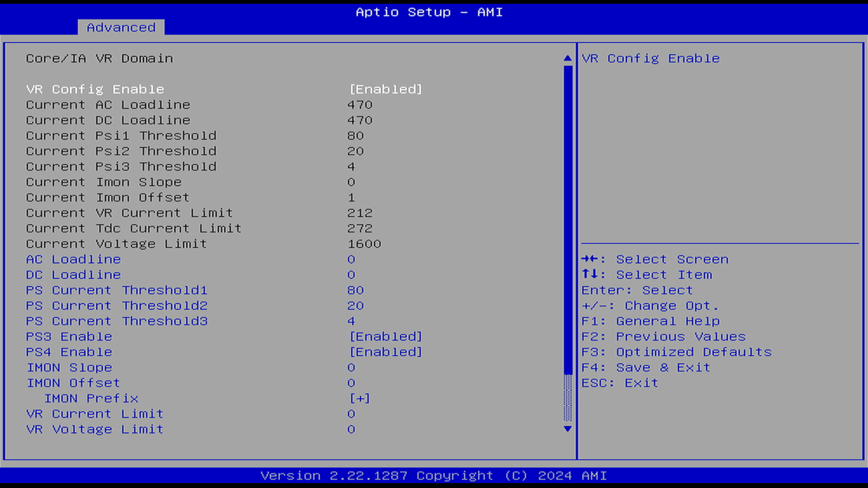Toggle the PS4 Enable option
Image resolution: width=868 pixels, height=488 pixels.
(x=69, y=352)
